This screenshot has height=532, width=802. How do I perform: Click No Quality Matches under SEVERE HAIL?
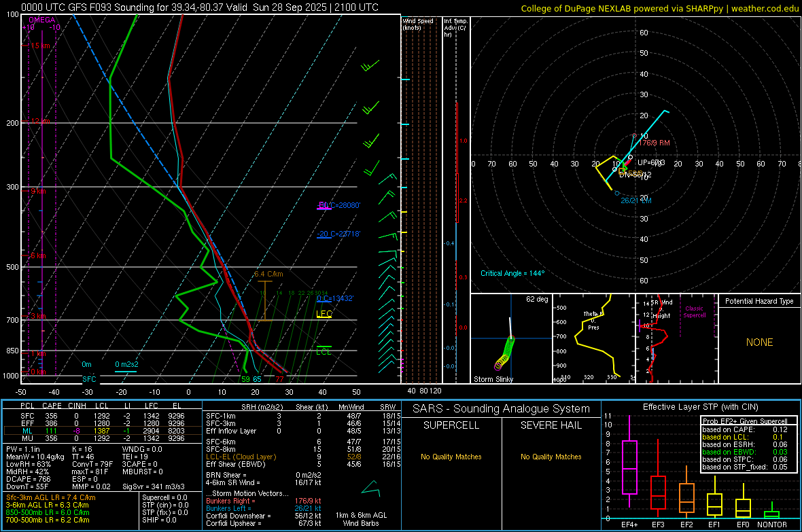click(551, 457)
